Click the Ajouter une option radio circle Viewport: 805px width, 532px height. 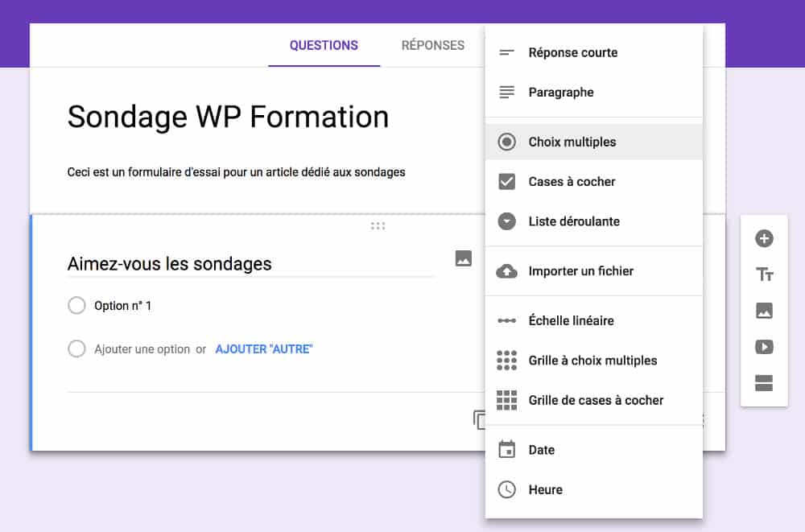[77, 348]
